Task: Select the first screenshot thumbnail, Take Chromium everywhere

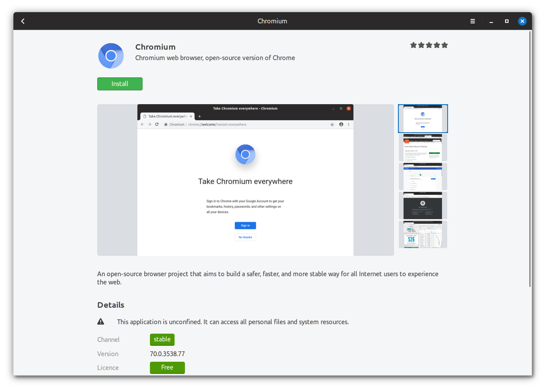Action: click(x=423, y=118)
